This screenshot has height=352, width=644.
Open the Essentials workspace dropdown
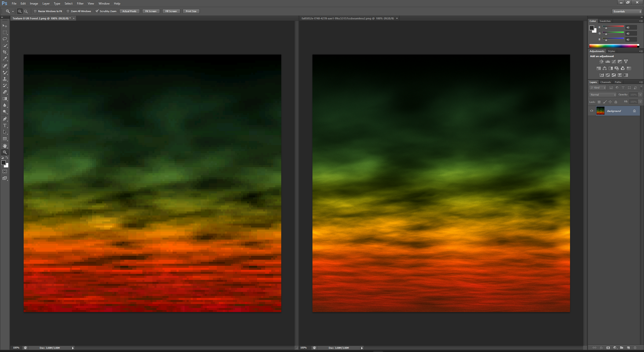click(x=627, y=11)
